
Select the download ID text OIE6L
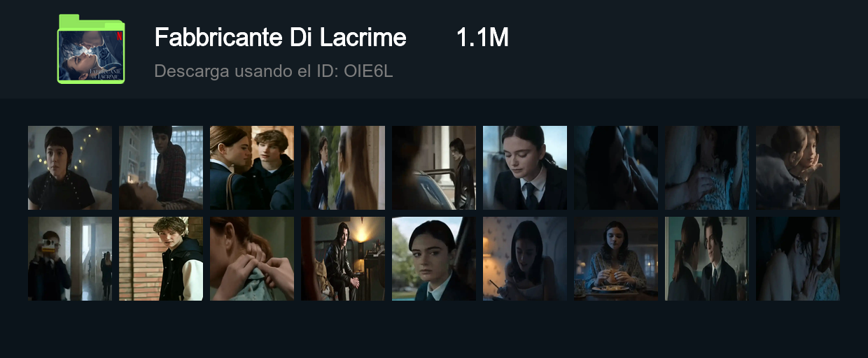(x=368, y=71)
